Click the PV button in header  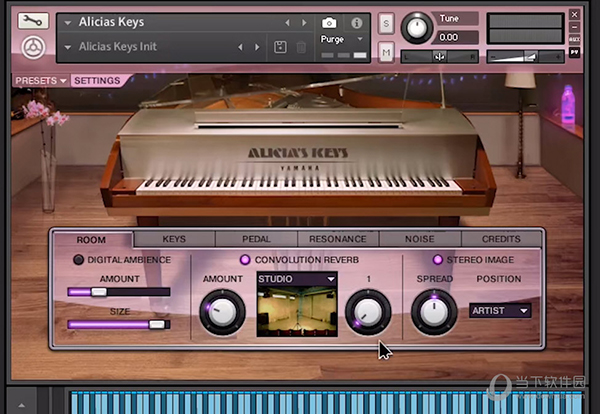[x=574, y=52]
